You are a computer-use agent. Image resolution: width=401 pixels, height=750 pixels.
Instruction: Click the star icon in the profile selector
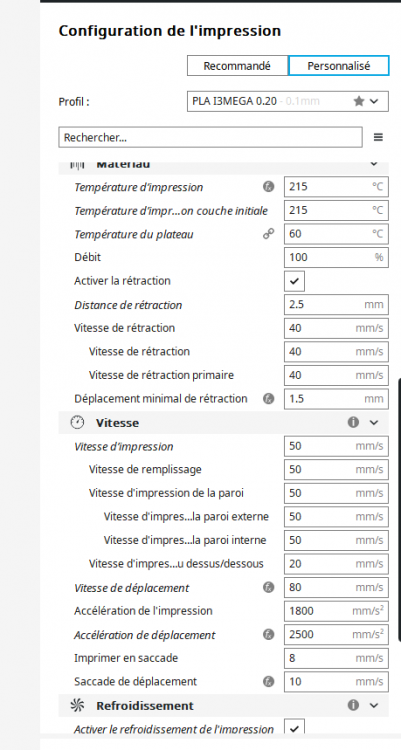[x=359, y=101]
